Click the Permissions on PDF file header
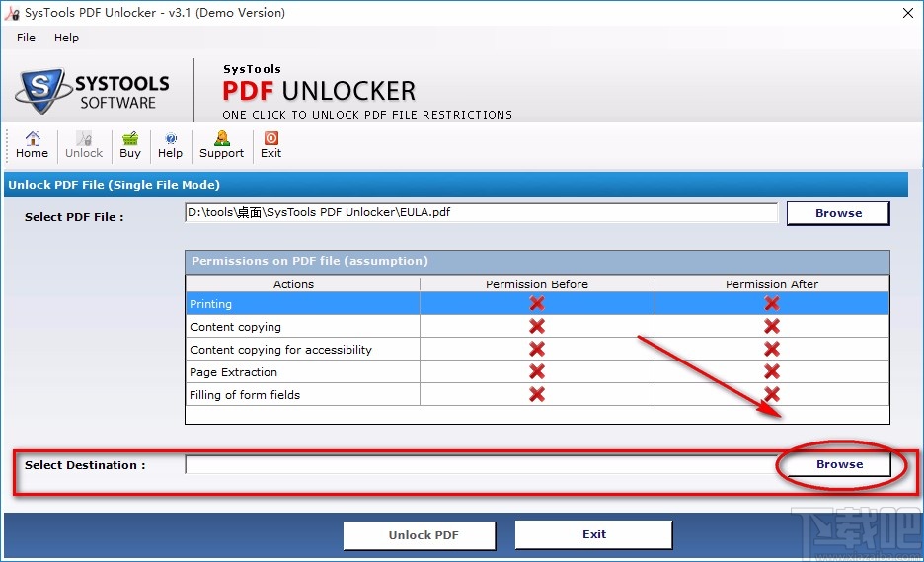The height and width of the screenshot is (562, 924). [537, 261]
